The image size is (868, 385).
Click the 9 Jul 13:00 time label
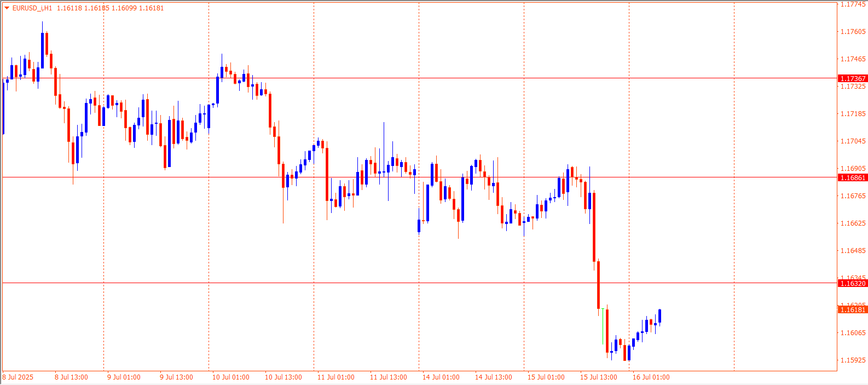click(x=176, y=377)
